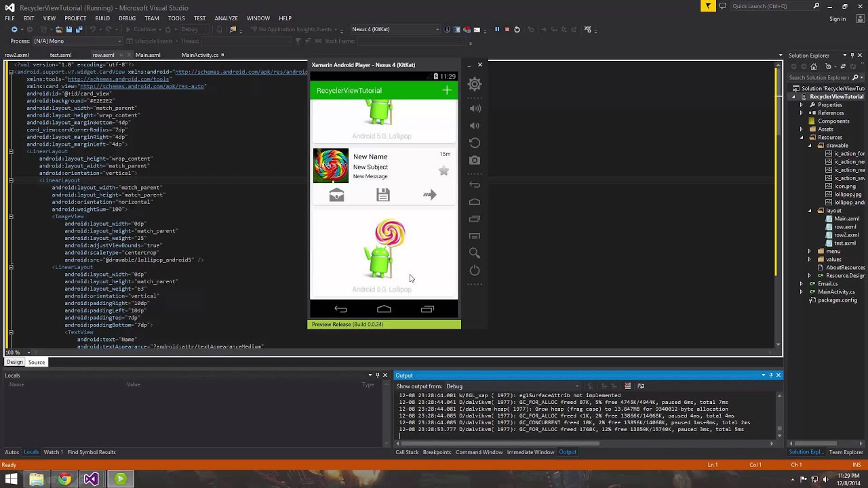This screenshot has height=488, width=868.
Task: Tap the floppy save icon on card
Action: point(383,195)
